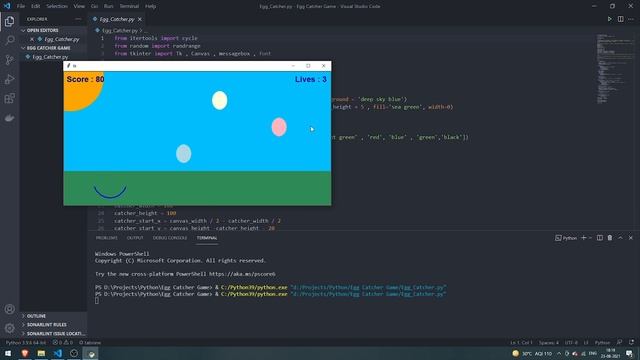Activate the Egg_Catcher.py editor tab
Viewport: 640px width, 360px height.
[117, 19]
